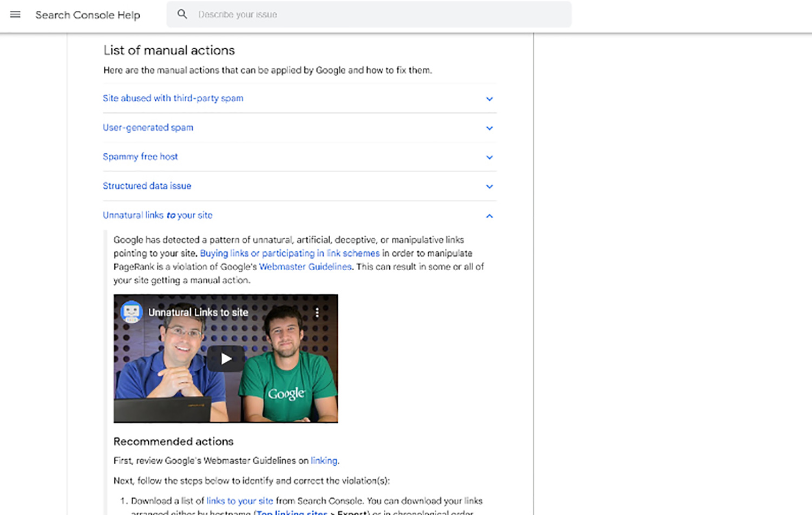Open the Webmaster Guidelines link
Viewport: 812px width, 515px height.
point(305,266)
